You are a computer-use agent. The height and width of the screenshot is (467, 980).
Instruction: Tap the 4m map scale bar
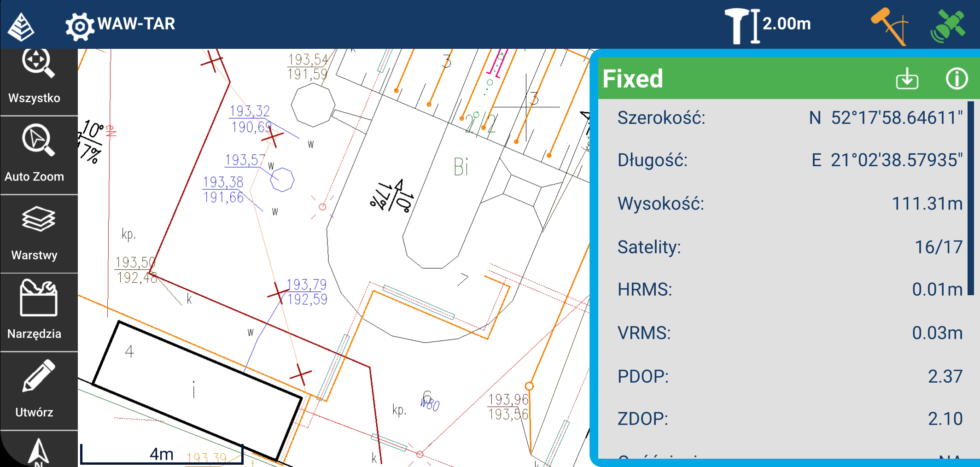[162, 454]
